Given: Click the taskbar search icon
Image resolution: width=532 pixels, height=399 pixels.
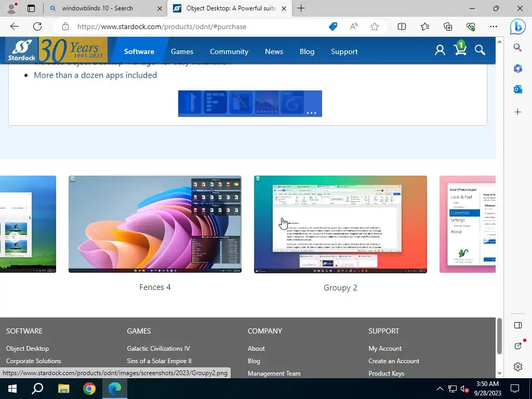Looking at the screenshot, I should pyautogui.click(x=37, y=389).
